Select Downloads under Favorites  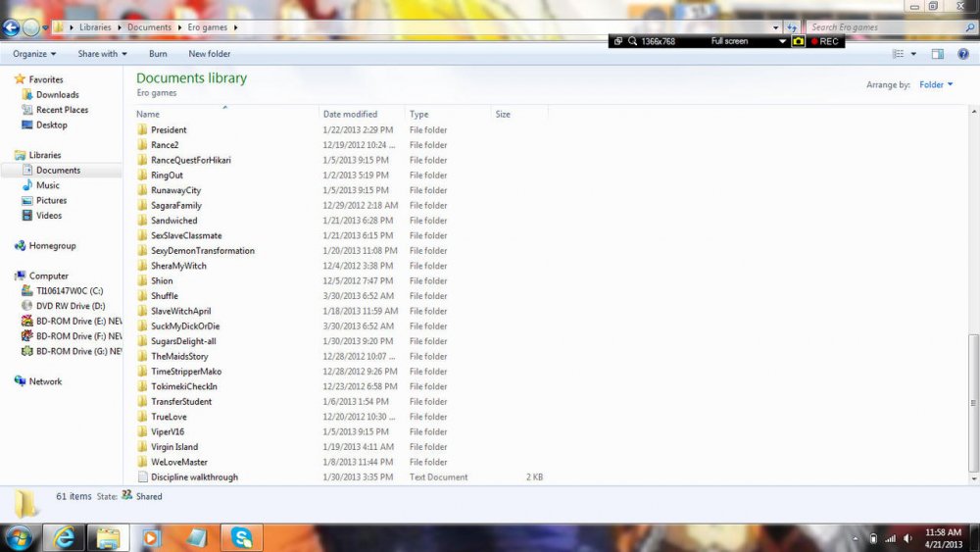tap(57, 95)
